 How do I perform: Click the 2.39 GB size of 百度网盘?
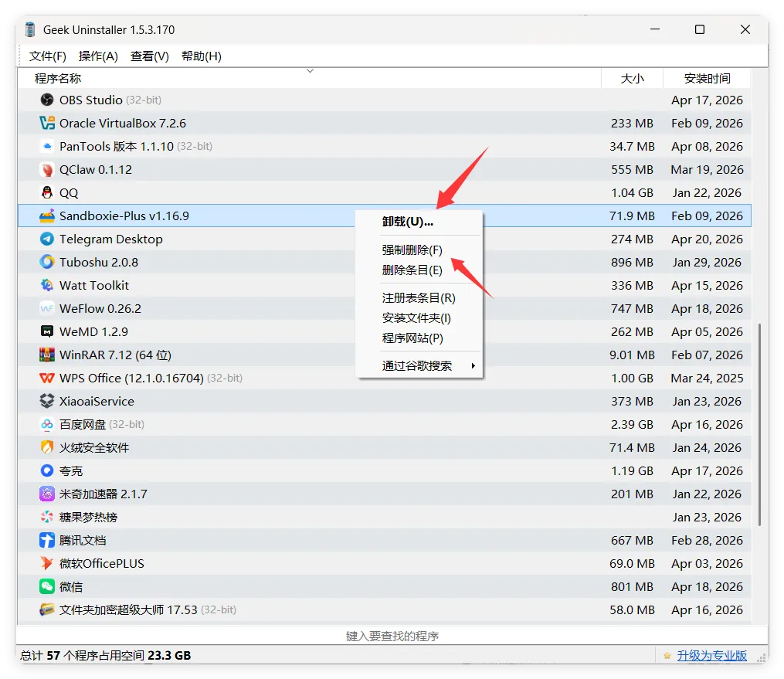tap(632, 425)
